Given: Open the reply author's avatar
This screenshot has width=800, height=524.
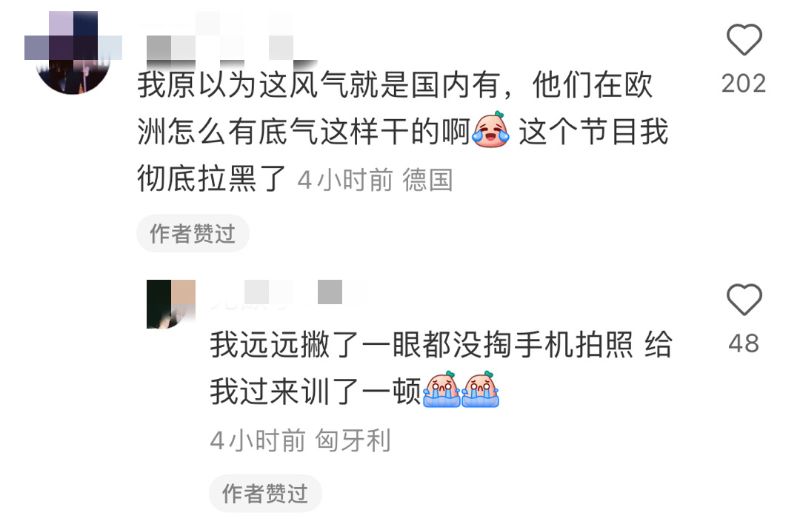Looking at the screenshot, I should coord(171,304).
